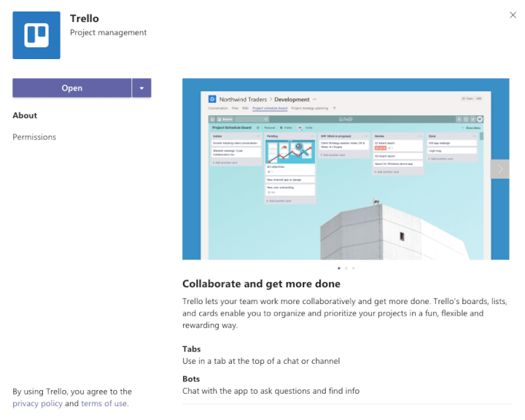Image resolution: width=525 pixels, height=420 pixels.
Task: Select the second carousel dot
Action: click(x=346, y=268)
